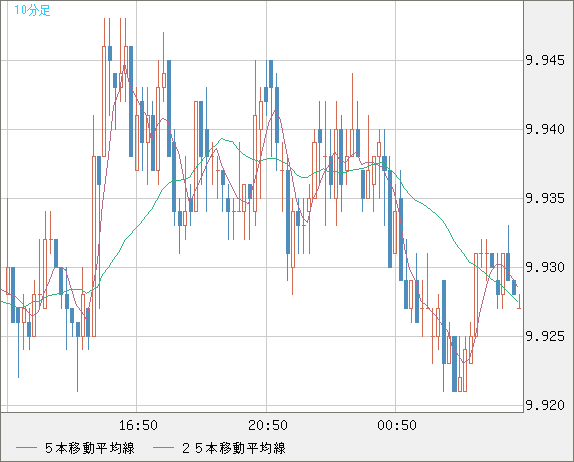Viewport: 574px width, 462px height.
Task: Click the 10分足 timeframe label
Action: click(32, 10)
